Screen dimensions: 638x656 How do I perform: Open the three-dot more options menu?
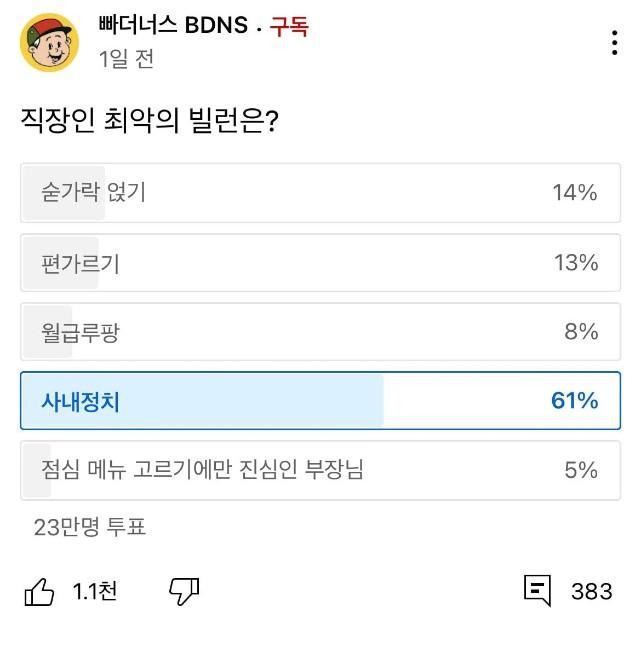point(614,43)
